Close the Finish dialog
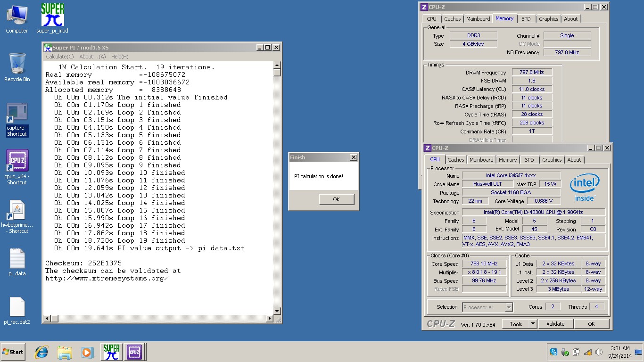 [354, 157]
